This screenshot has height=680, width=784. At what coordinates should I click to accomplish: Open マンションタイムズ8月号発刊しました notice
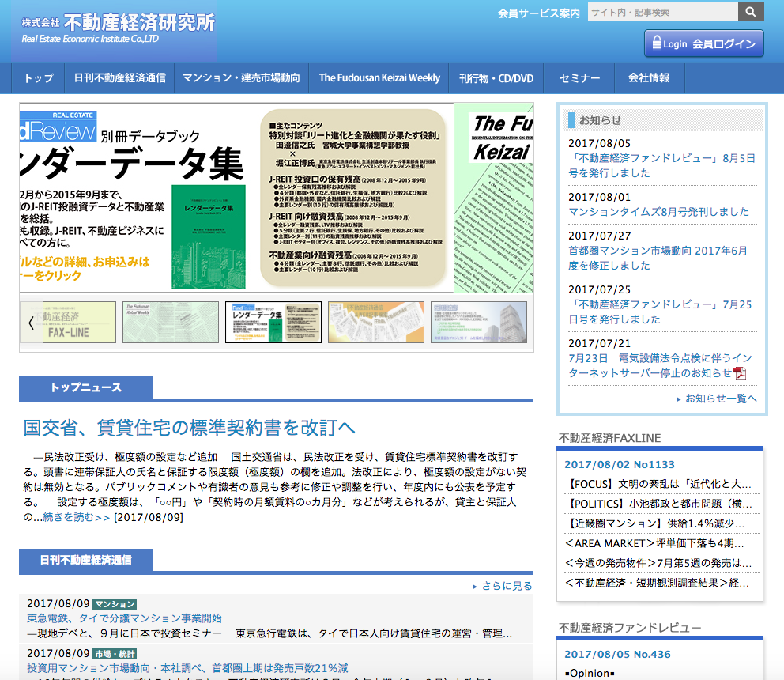(658, 212)
